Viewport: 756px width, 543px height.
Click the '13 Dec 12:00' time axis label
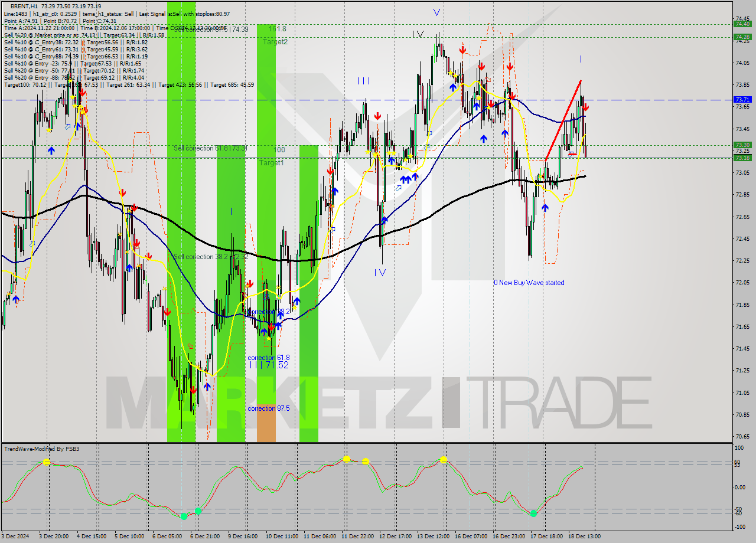point(433,537)
